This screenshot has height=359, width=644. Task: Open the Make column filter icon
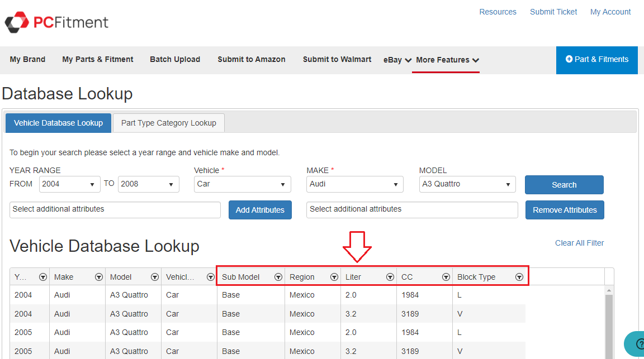[x=99, y=277]
